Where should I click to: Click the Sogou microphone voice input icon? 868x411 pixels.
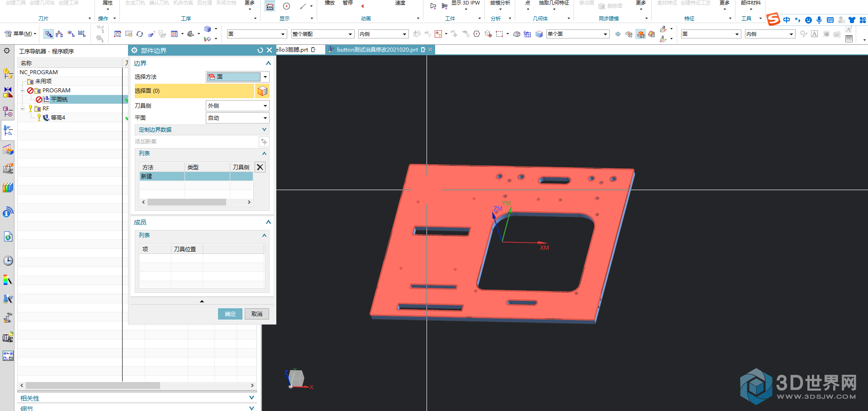pos(819,20)
